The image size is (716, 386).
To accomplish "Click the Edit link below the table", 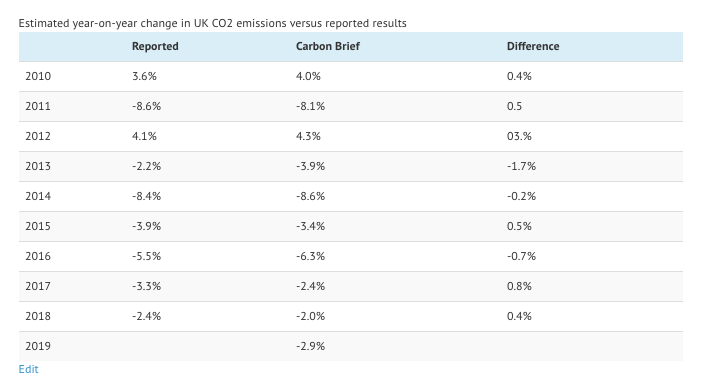I will pos(28,369).
